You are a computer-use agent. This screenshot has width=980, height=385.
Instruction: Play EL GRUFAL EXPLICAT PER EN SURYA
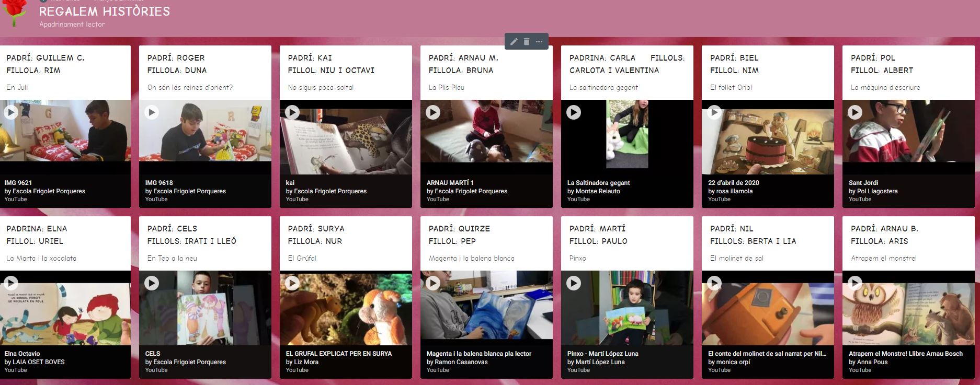[x=292, y=283]
